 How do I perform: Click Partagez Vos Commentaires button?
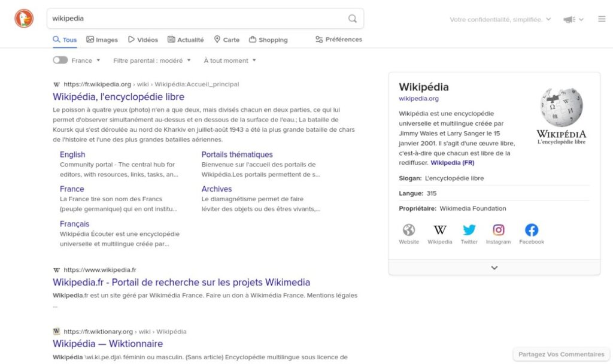pyautogui.click(x=562, y=354)
